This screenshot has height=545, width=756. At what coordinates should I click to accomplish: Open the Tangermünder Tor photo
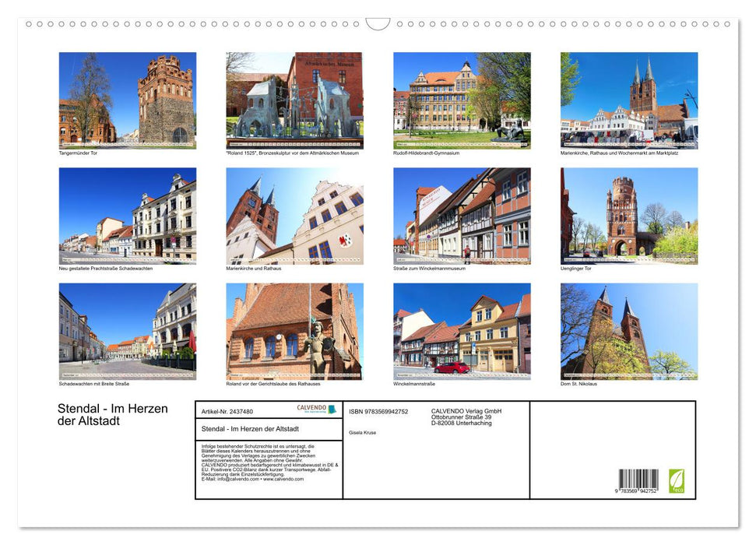(127, 100)
